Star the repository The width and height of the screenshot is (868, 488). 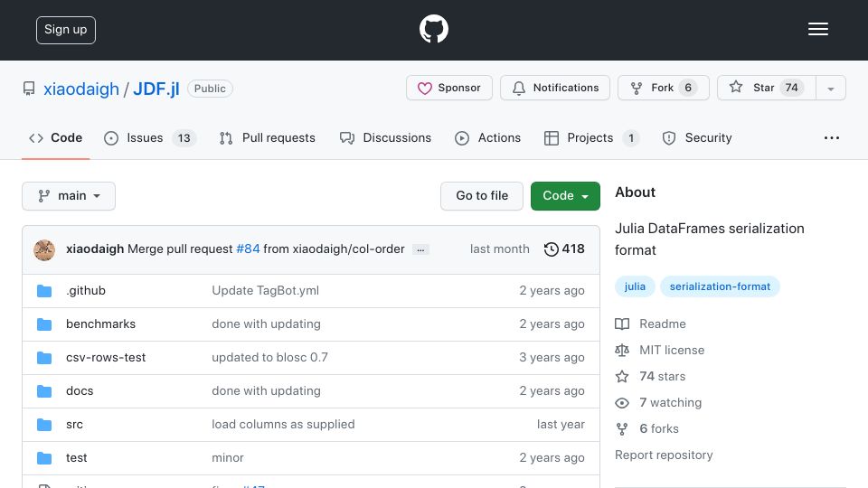[766, 88]
